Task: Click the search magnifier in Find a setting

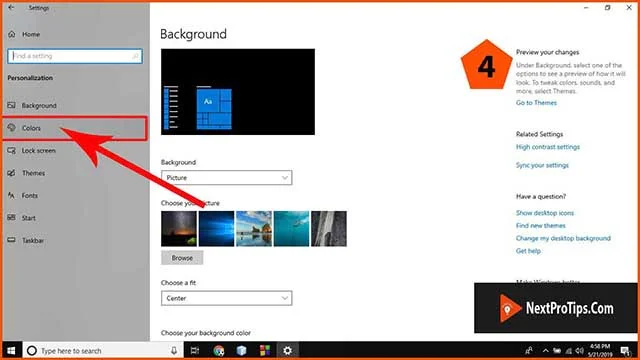Action: (x=135, y=56)
